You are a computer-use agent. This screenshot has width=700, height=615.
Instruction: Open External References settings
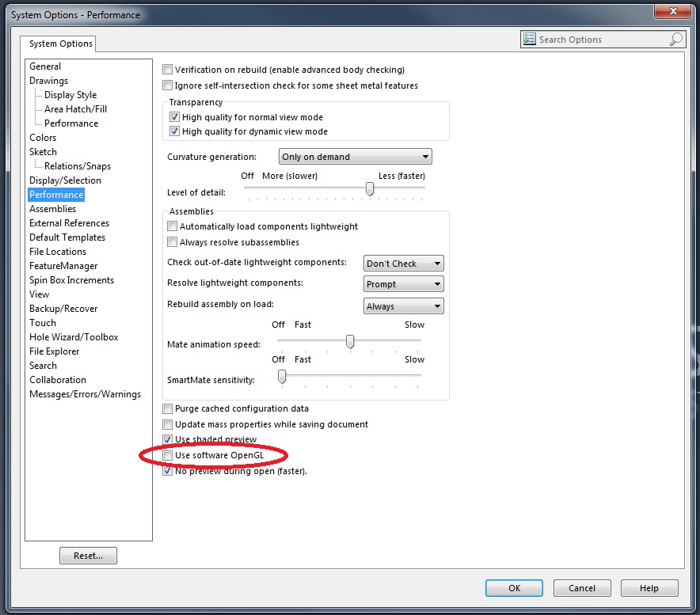tap(69, 223)
